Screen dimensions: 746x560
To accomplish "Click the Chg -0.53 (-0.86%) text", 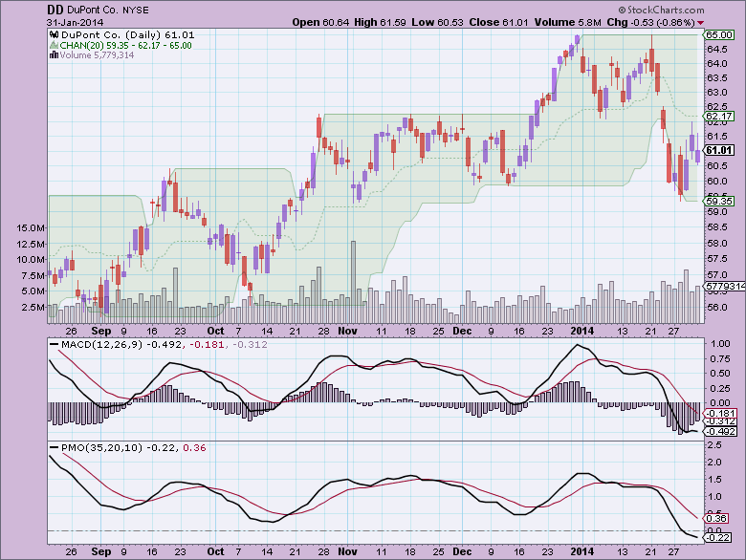I will tap(651, 22).
